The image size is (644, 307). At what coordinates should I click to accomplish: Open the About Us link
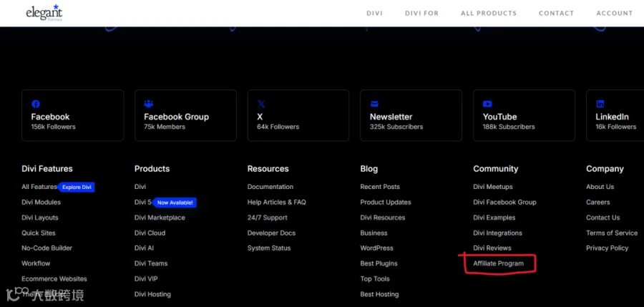(x=600, y=187)
